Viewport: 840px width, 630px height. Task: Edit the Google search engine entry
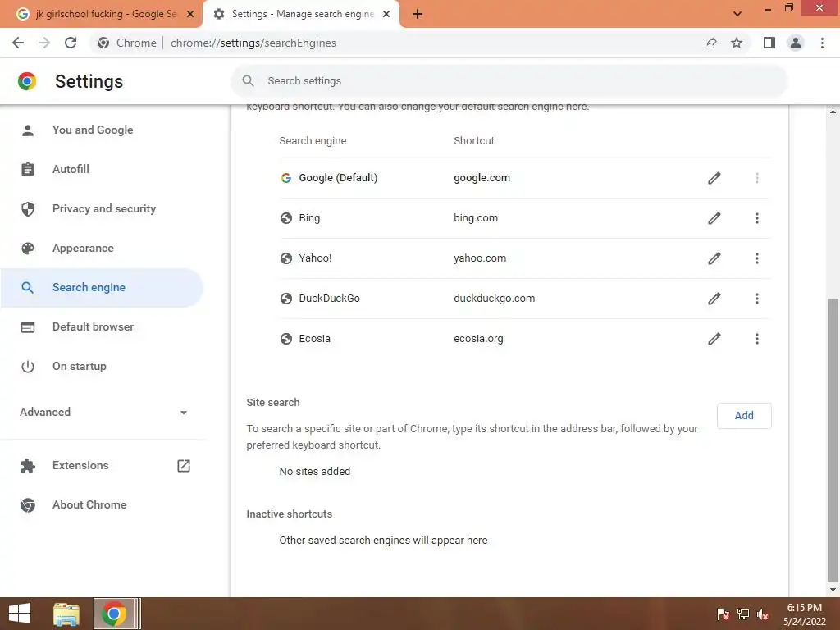(x=714, y=178)
